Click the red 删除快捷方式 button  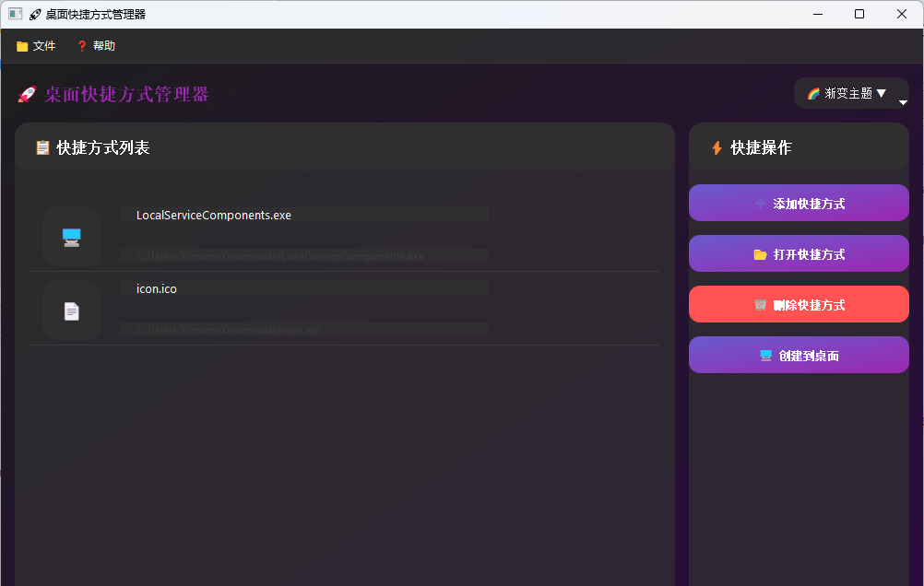[799, 304]
